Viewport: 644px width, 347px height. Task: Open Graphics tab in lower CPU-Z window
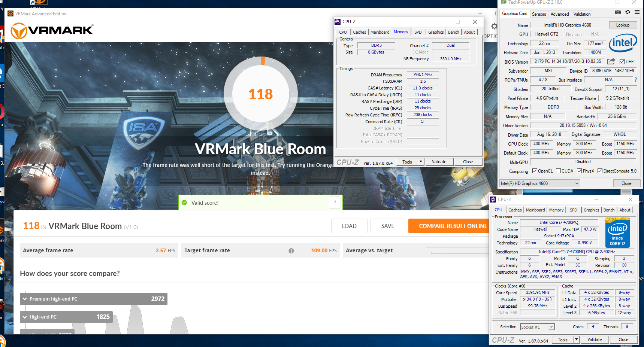(x=591, y=210)
